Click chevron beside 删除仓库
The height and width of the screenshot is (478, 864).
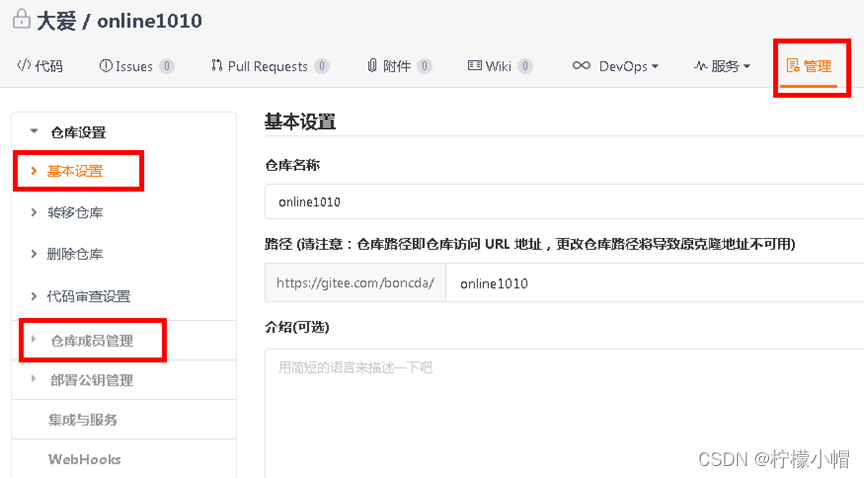tap(34, 254)
